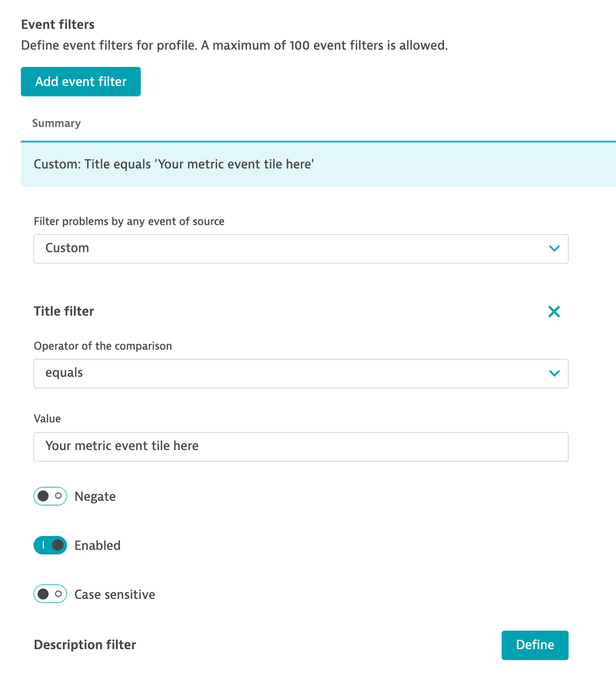This screenshot has width=616, height=682.
Task: Turn on Case sensitive toggle
Action: (50, 595)
